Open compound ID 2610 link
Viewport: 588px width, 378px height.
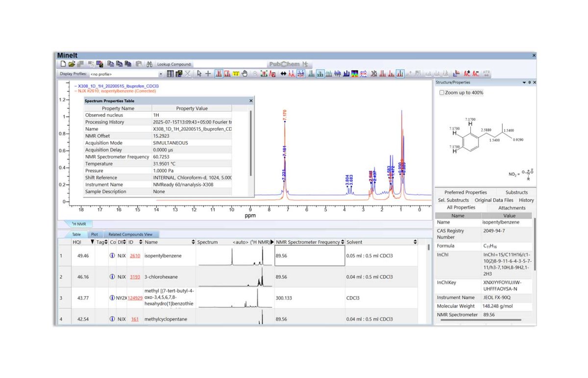(135, 256)
